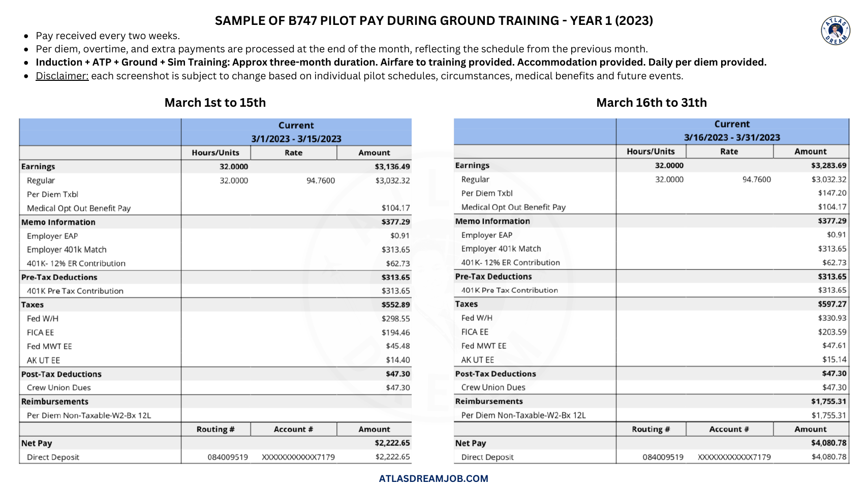The image size is (868, 488).
Task: Open the ATLASDREAMJOB.COM link
Action: [433, 478]
